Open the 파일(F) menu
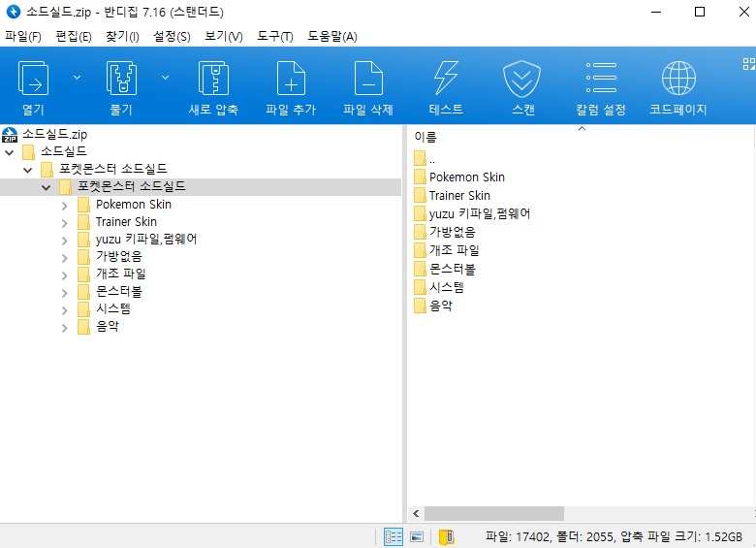Image resolution: width=756 pixels, height=548 pixels. pyautogui.click(x=23, y=36)
